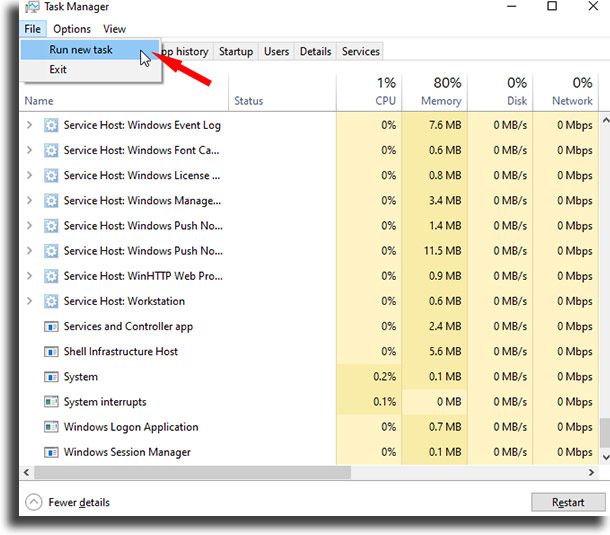The width and height of the screenshot is (610, 535).
Task: Expand Service Host: Windows Event Log
Action: (x=29, y=125)
